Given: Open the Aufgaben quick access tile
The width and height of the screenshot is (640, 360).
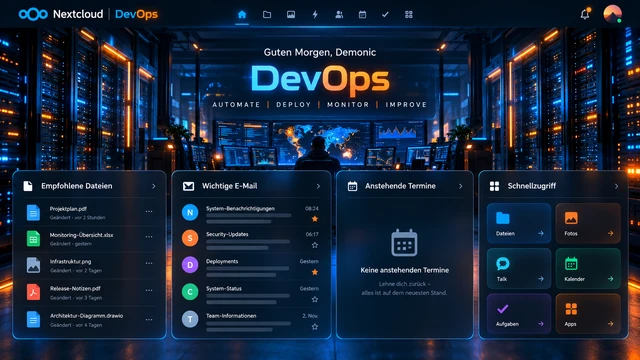Looking at the screenshot, I should (x=519, y=314).
